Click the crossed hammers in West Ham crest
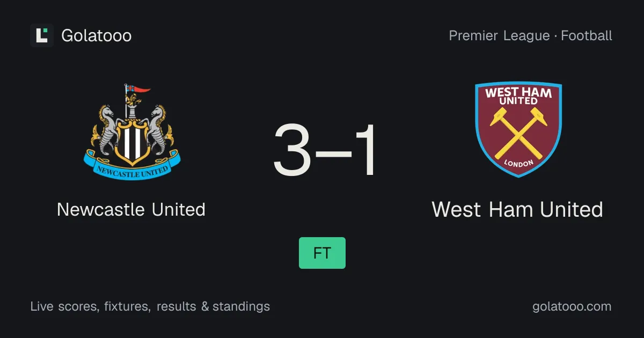The height and width of the screenshot is (338, 644). click(518, 129)
